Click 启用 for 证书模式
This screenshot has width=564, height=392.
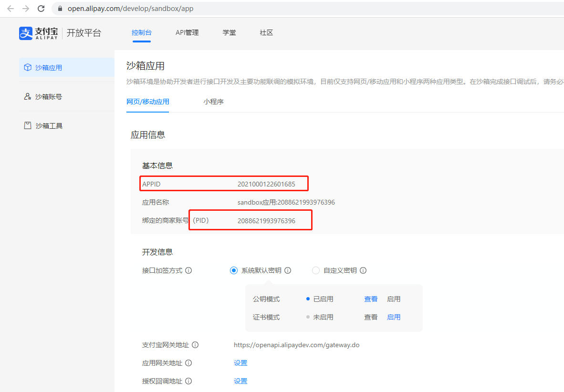click(x=394, y=317)
